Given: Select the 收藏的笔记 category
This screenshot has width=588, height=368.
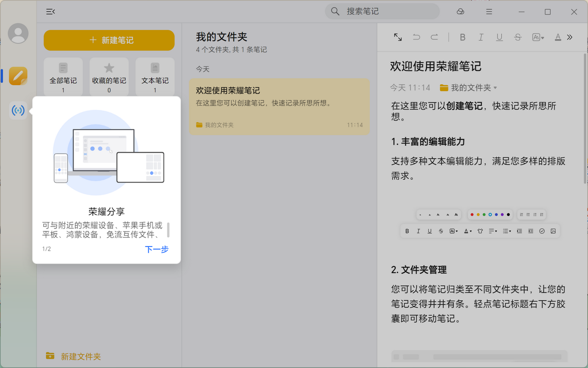Looking at the screenshot, I should [109, 77].
